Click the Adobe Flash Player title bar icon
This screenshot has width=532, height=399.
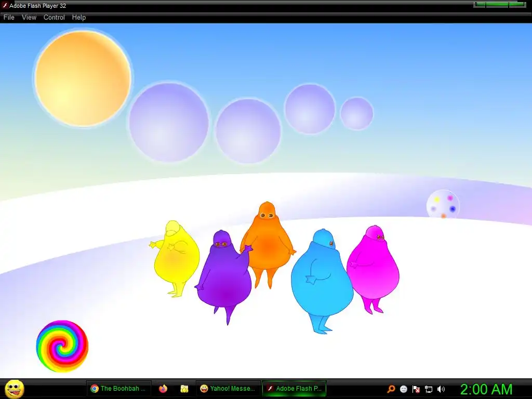[5, 5]
